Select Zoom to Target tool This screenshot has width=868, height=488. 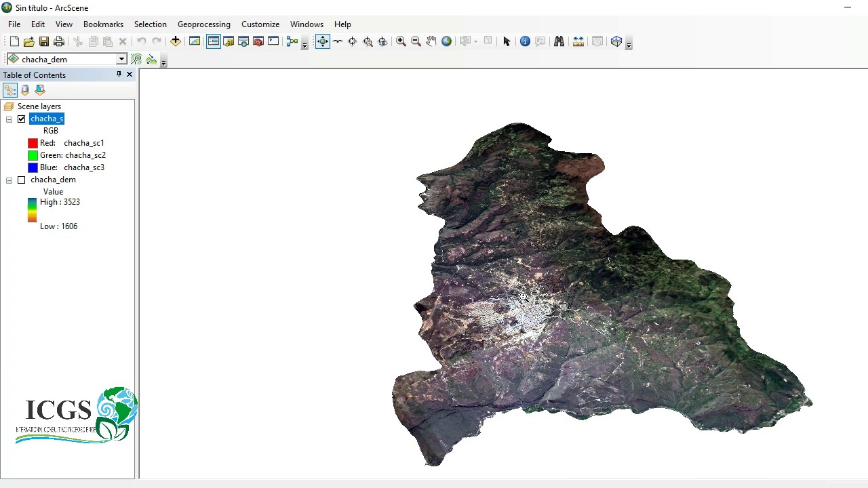tap(368, 41)
